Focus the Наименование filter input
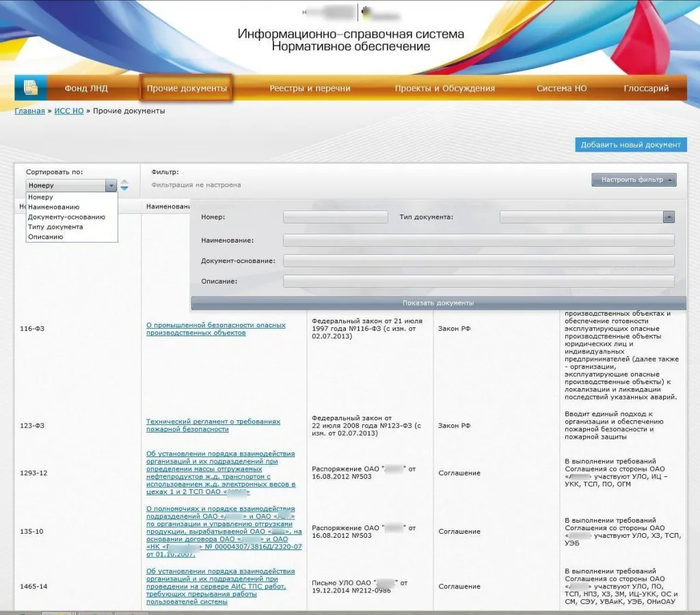The image size is (700, 615). tap(479, 240)
